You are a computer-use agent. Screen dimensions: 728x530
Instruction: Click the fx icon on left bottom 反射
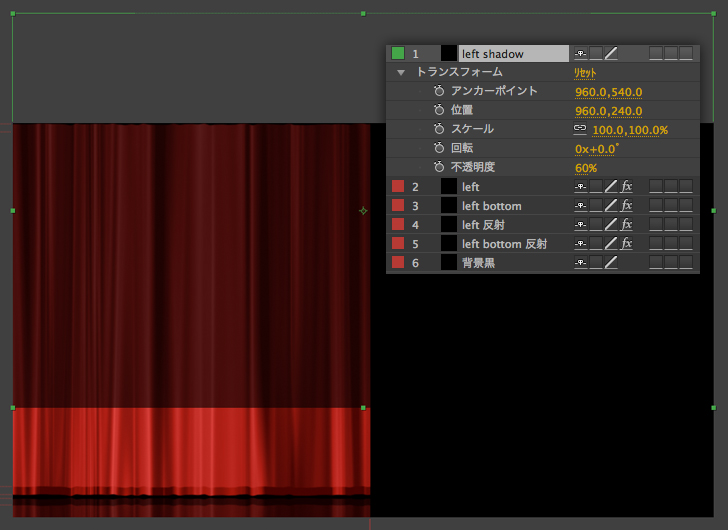tap(627, 244)
